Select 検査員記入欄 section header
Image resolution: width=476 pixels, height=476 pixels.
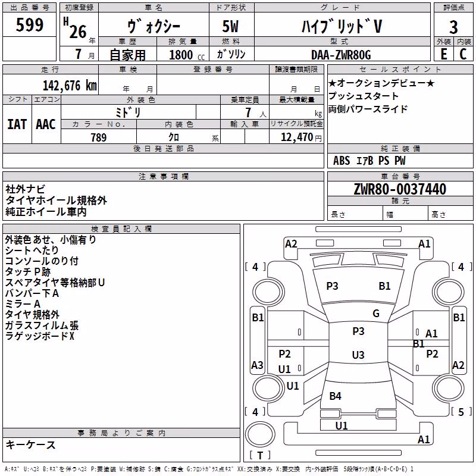pos(121,229)
